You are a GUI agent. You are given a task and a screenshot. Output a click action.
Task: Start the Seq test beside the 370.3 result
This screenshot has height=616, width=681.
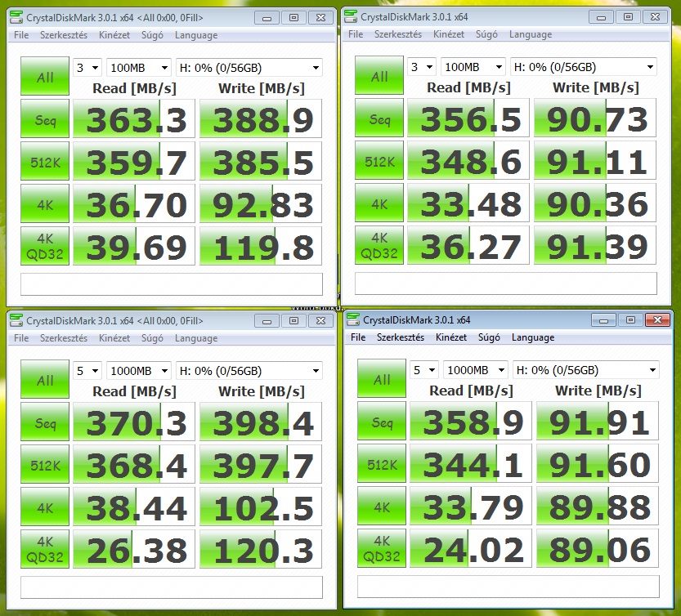tap(45, 422)
